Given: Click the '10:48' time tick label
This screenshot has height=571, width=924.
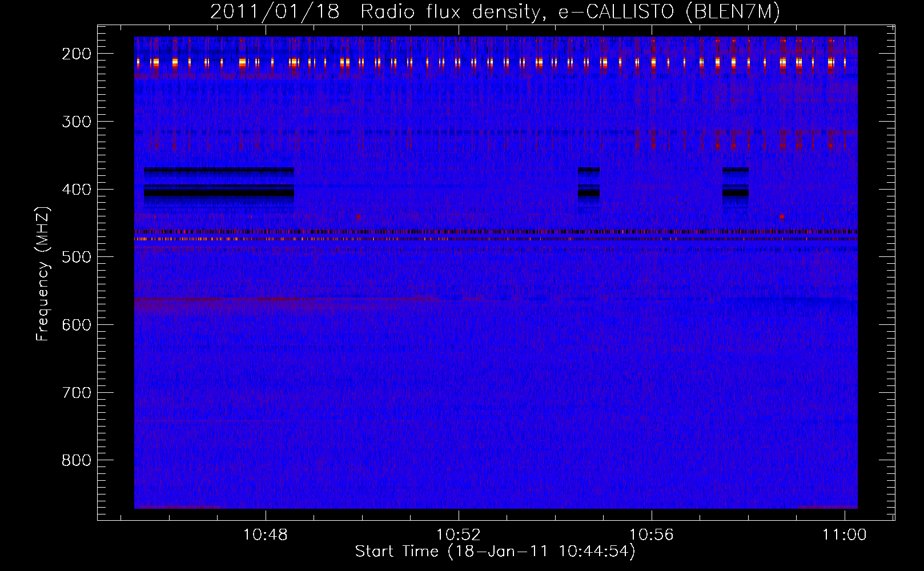Looking at the screenshot, I should coord(266,535).
